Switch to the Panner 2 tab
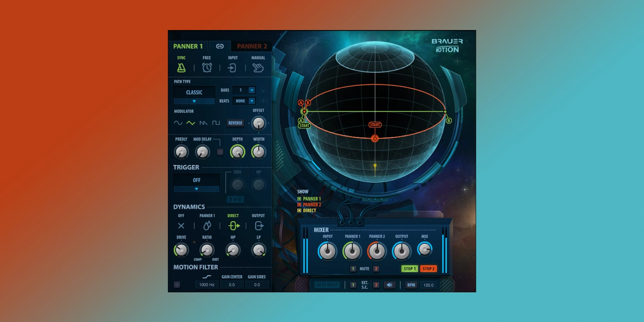The image size is (644, 322). point(252,47)
